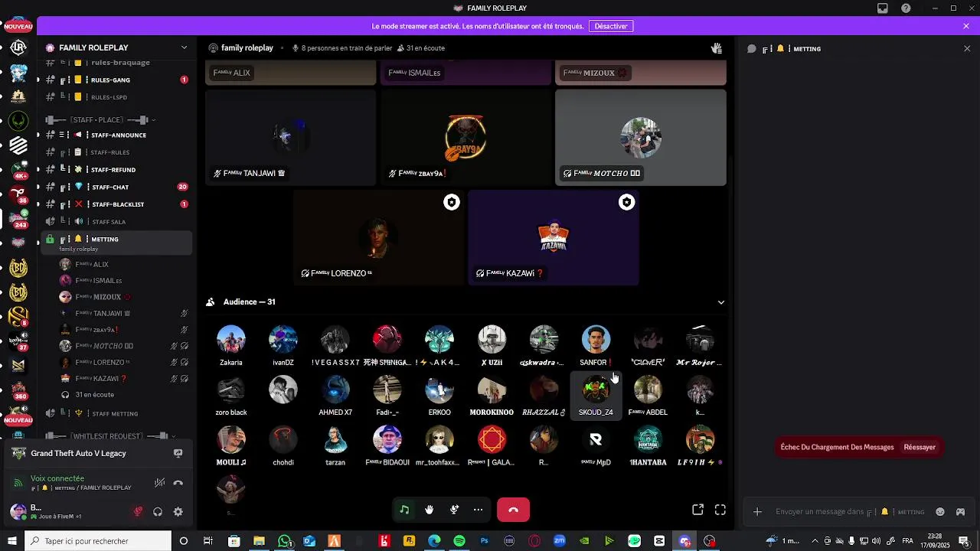Select KAZAWI in speaker list sidebar

pyautogui.click(x=122, y=379)
